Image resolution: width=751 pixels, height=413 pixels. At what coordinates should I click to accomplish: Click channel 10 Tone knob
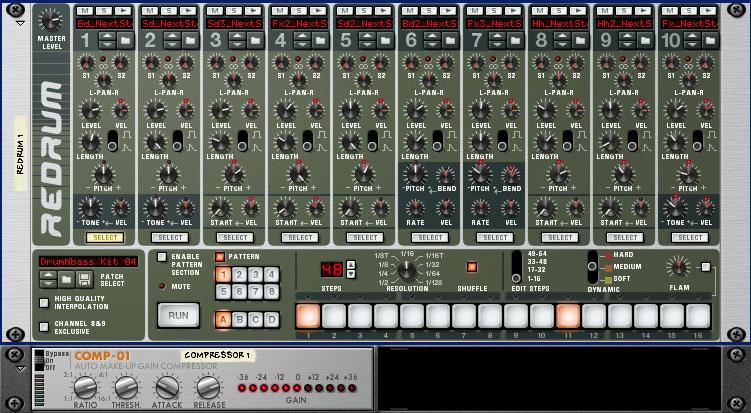click(x=675, y=208)
